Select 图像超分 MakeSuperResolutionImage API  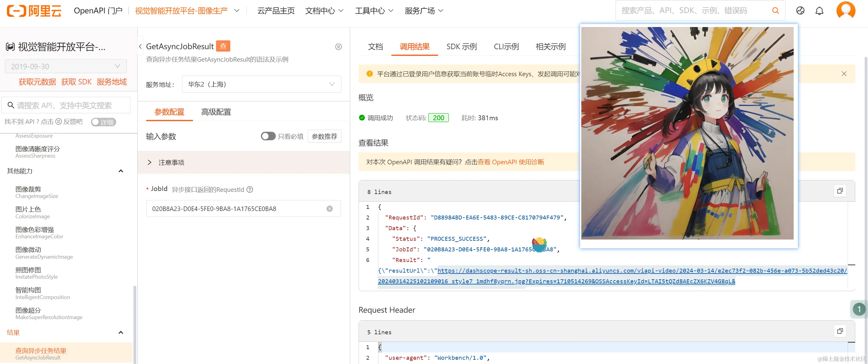coord(49,313)
